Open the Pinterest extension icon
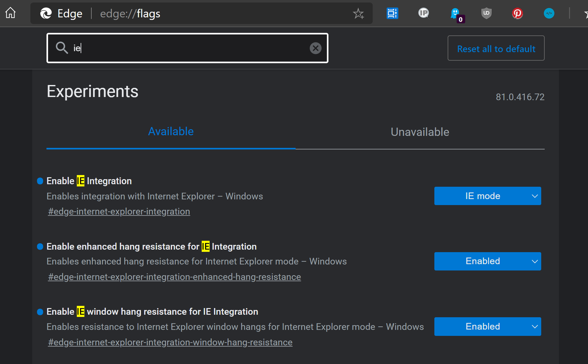 517,13
